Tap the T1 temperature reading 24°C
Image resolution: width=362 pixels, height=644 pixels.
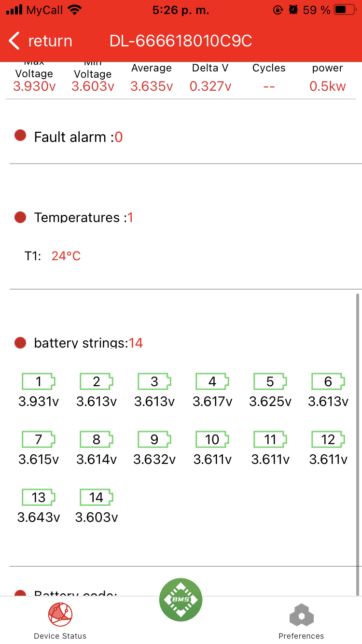click(66, 256)
